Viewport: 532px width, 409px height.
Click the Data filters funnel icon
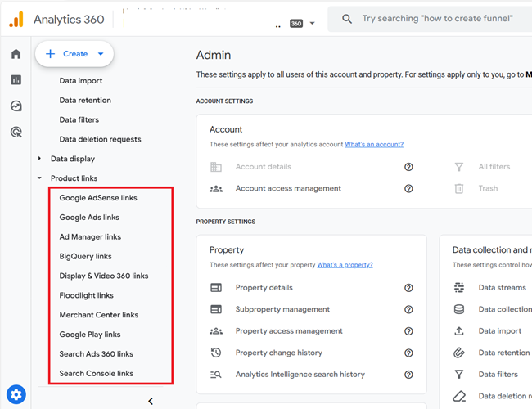[458, 375]
